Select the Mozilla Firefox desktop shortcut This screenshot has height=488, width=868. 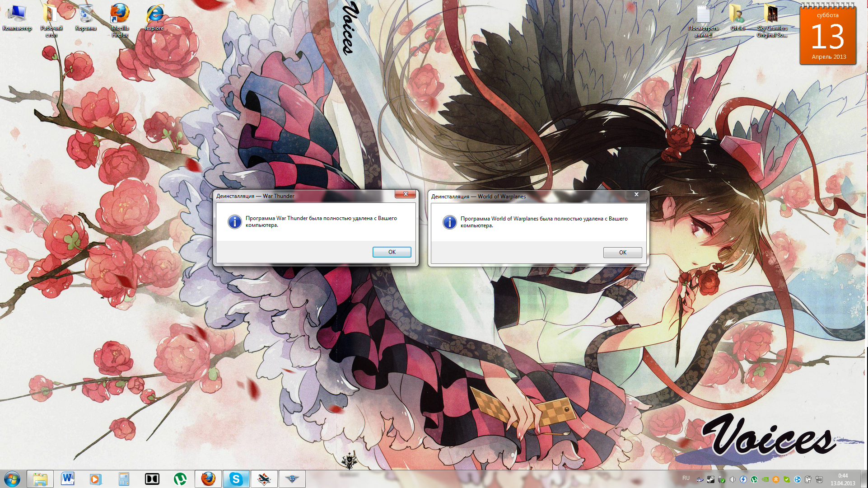coord(120,20)
